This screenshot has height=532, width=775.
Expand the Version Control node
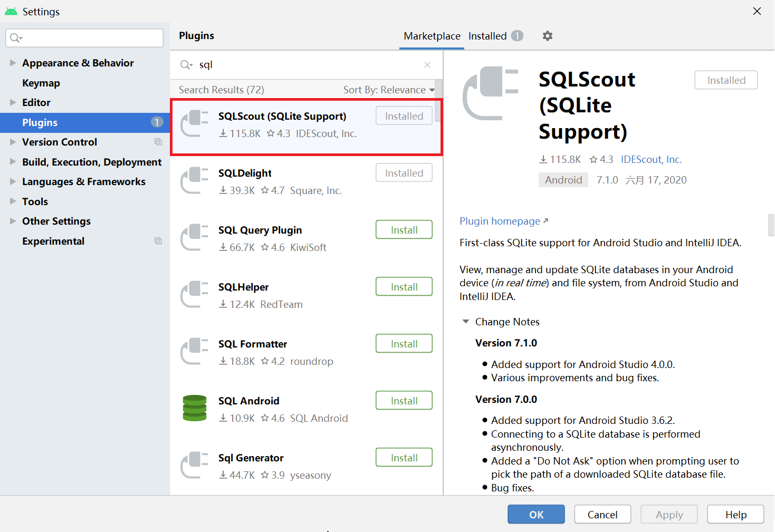coord(13,142)
